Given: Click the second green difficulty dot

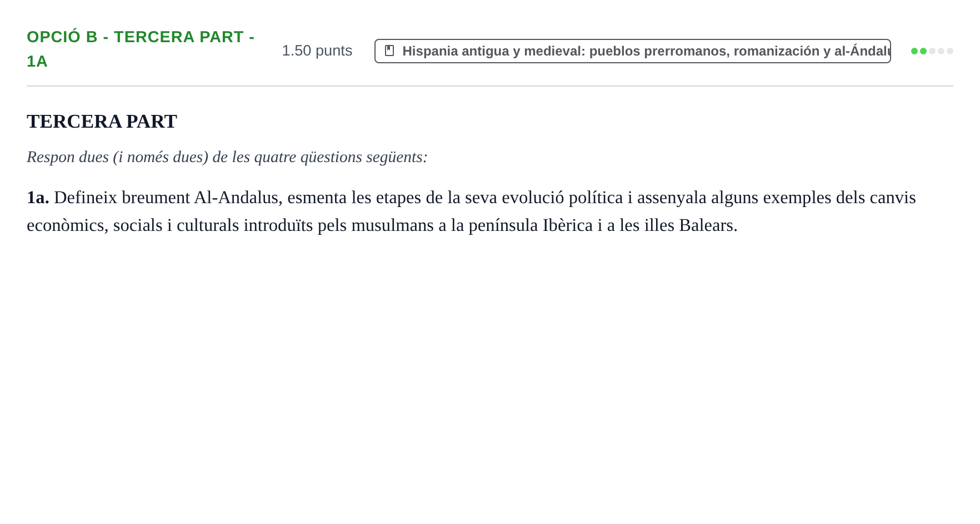Looking at the screenshot, I should coord(923,51).
